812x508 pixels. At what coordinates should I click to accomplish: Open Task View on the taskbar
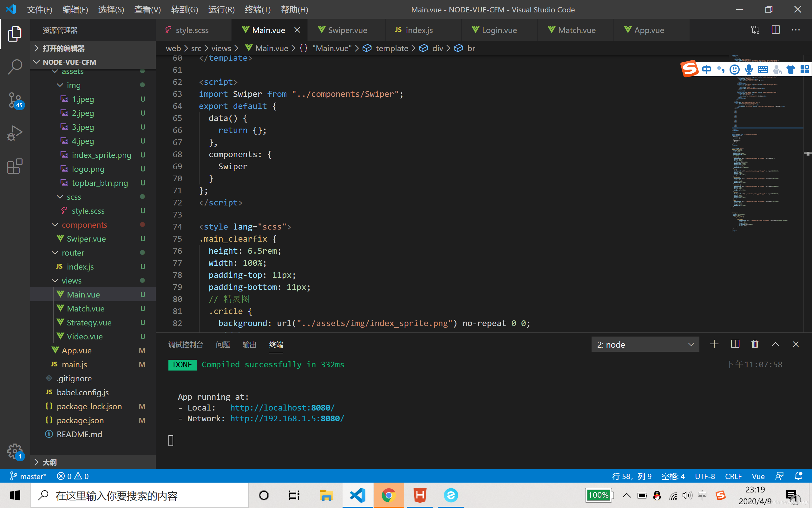point(294,495)
